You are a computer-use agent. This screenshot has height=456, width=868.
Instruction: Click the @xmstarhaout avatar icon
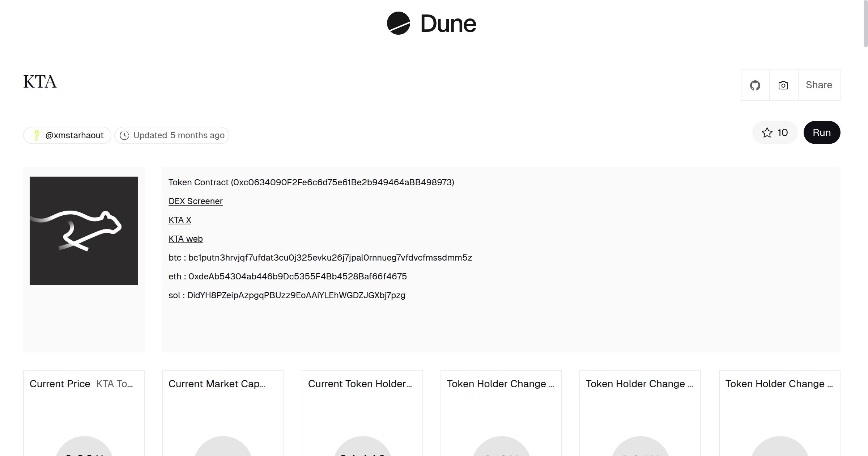(x=37, y=135)
